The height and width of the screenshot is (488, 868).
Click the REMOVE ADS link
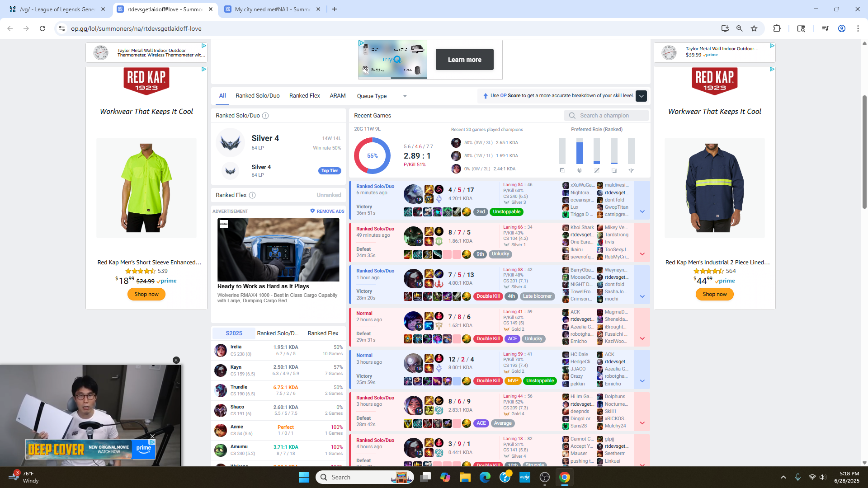coord(327,211)
